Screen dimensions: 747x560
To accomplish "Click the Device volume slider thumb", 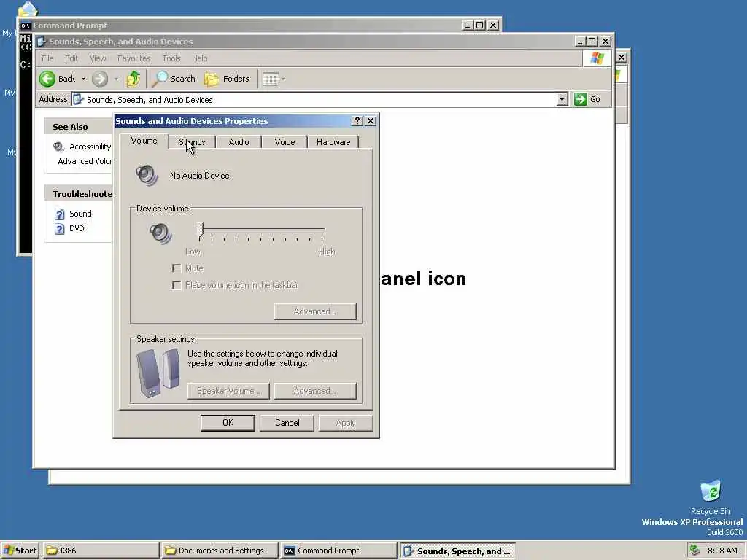I will click(200, 230).
